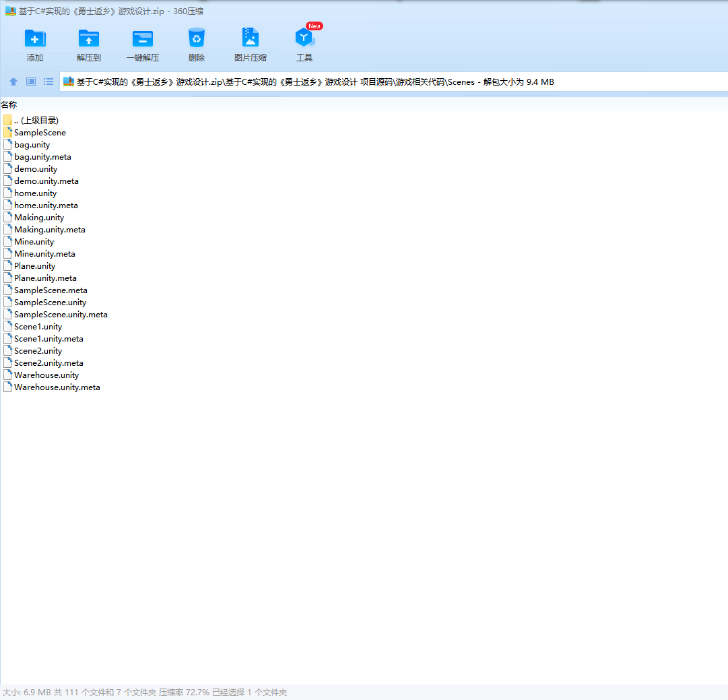This screenshot has height=700, width=728.
Task: Click the archive icon in the address bar
Action: pos(69,82)
